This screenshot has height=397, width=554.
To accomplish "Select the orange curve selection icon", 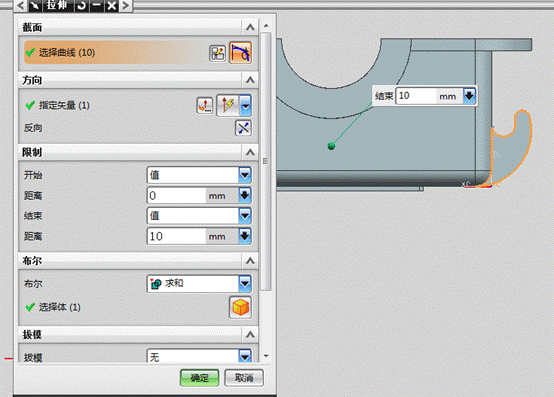I will coord(241,53).
